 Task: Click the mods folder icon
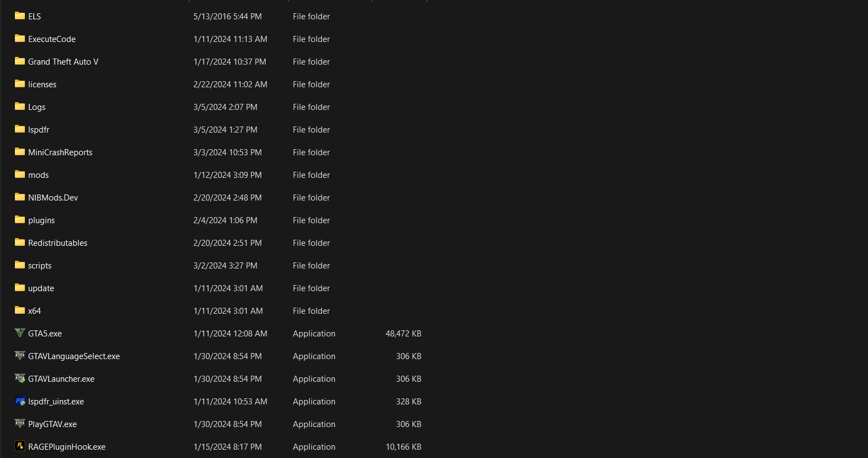[x=20, y=175]
